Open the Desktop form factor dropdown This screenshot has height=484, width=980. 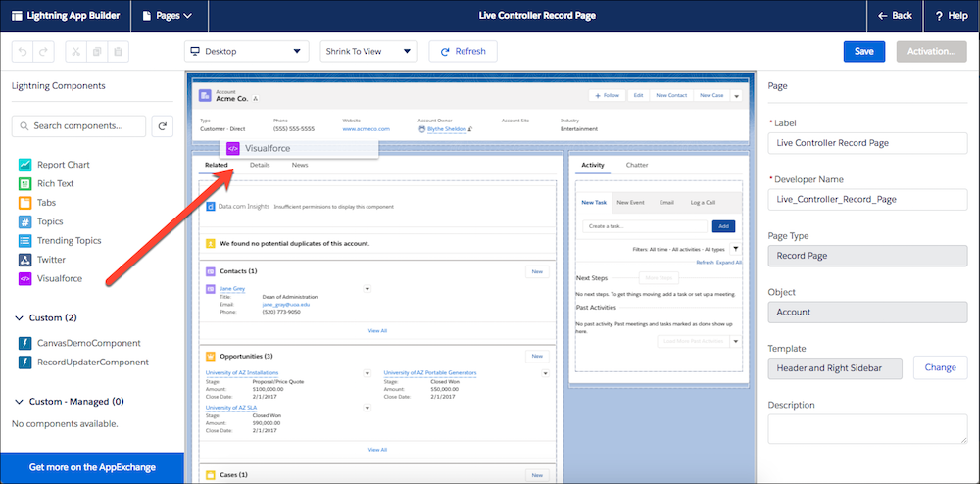tap(247, 52)
